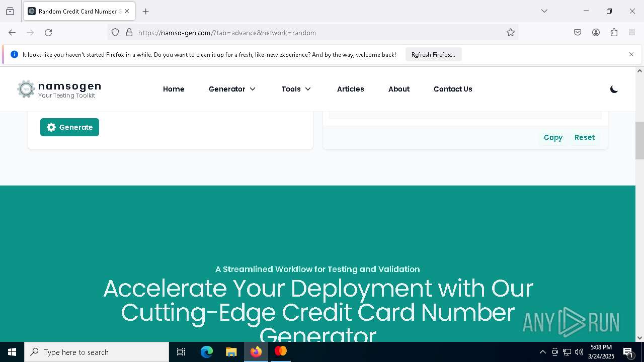Screen dimensions: 644x362
Task: Bookmark this page with star icon
Action: pos(511,33)
